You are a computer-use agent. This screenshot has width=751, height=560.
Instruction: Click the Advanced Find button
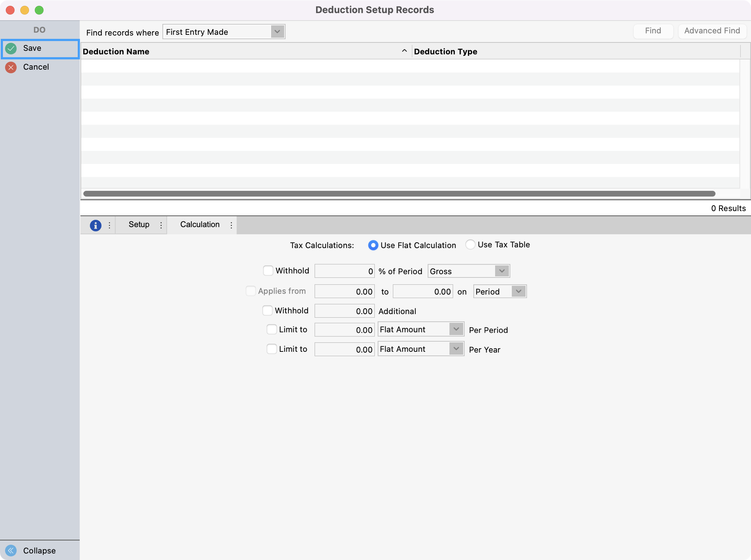[712, 31]
